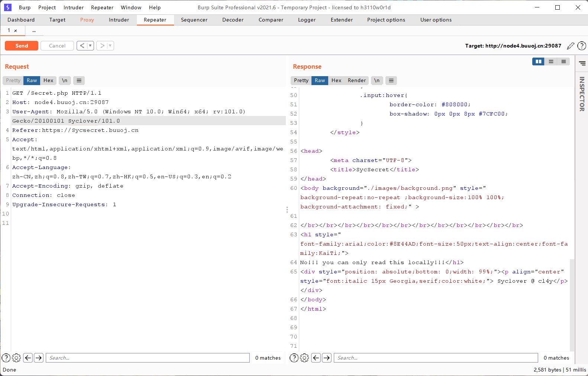
Task: Open the Response search settings gear
Action: tap(304, 358)
